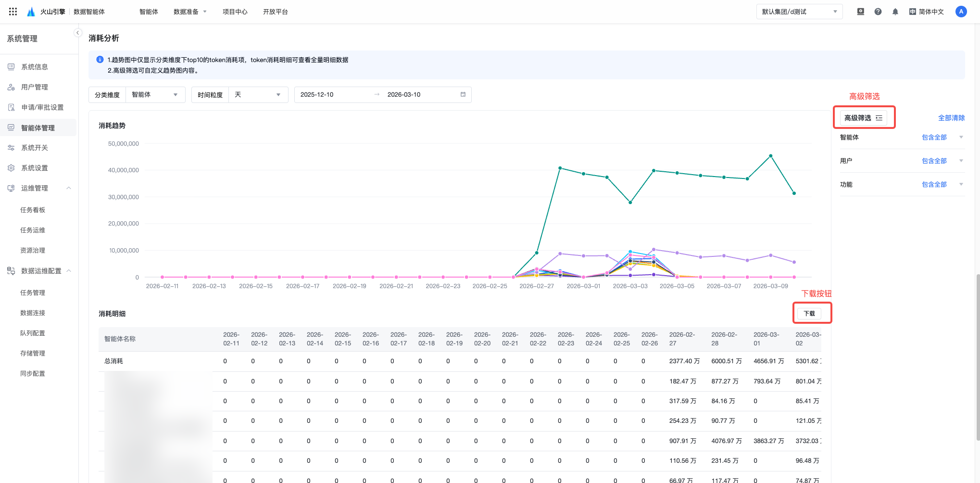Click the video tutorial icon in header
This screenshot has width=980, height=483.
(x=860, y=12)
